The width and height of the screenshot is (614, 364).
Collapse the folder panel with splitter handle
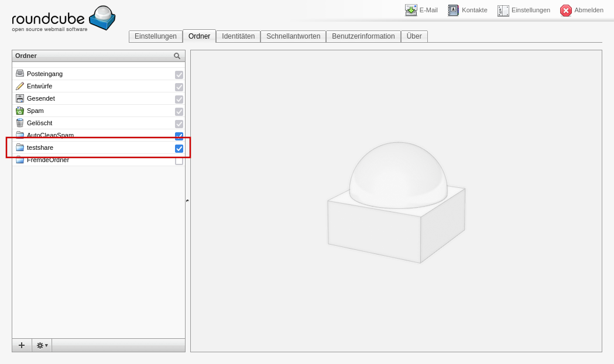coord(187,201)
